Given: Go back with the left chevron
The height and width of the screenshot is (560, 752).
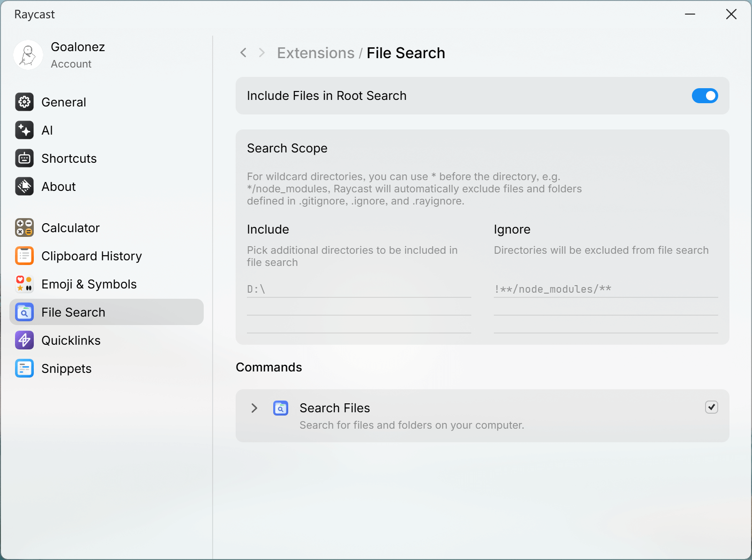Looking at the screenshot, I should coord(243,53).
